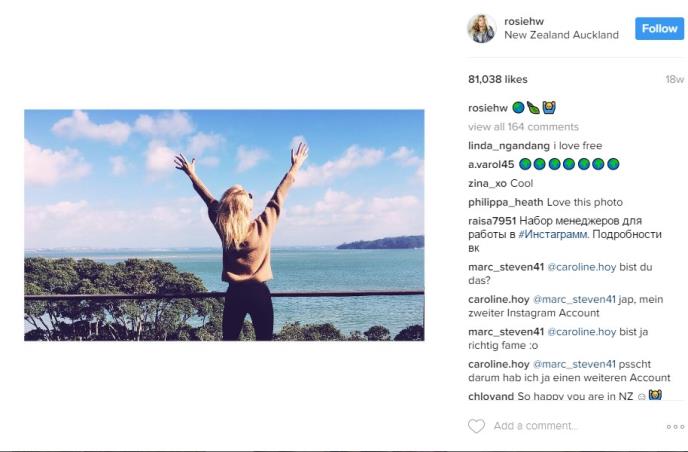Click the @marc_steven41 mention in the 'jap, mein' comment
The height and width of the screenshot is (452, 688).
(578, 299)
